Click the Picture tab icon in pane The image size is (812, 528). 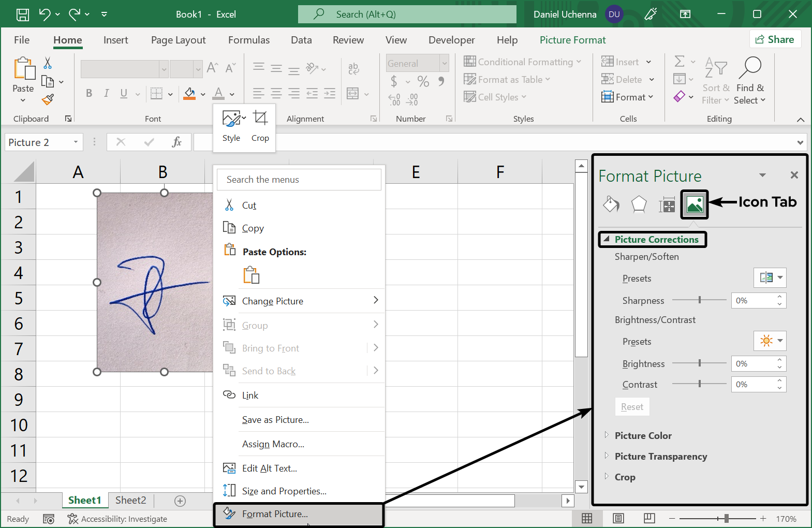pyautogui.click(x=694, y=204)
